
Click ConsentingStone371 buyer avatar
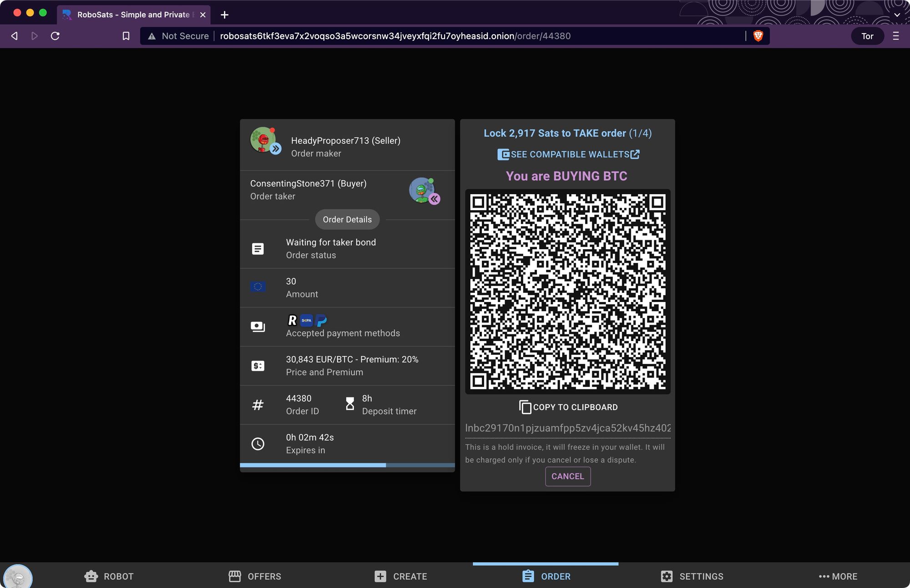422,190
